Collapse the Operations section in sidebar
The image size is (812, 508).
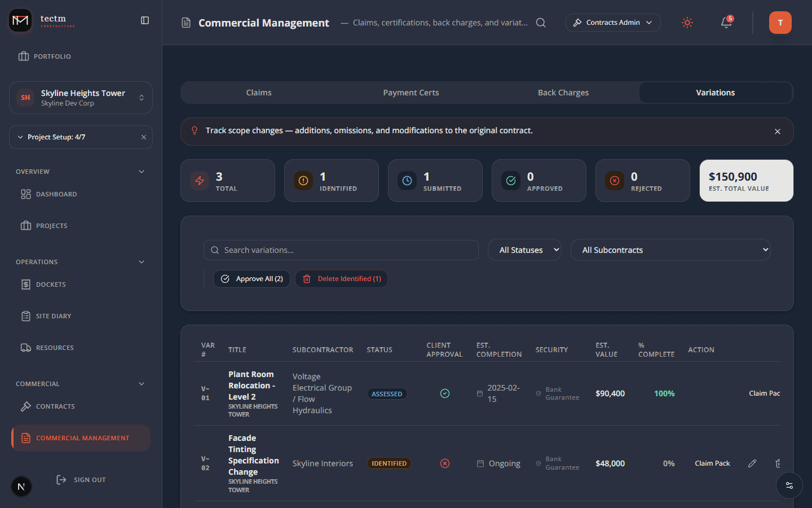141,261
